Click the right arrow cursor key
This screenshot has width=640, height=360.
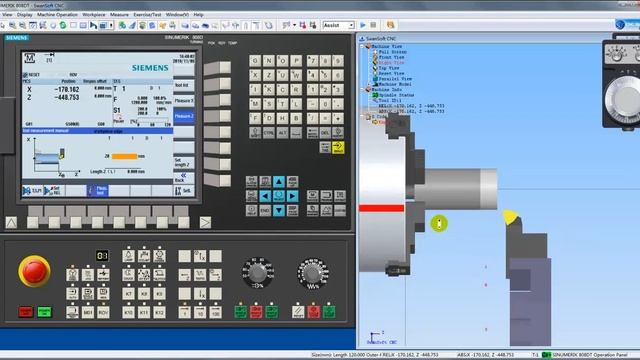pos(293,196)
